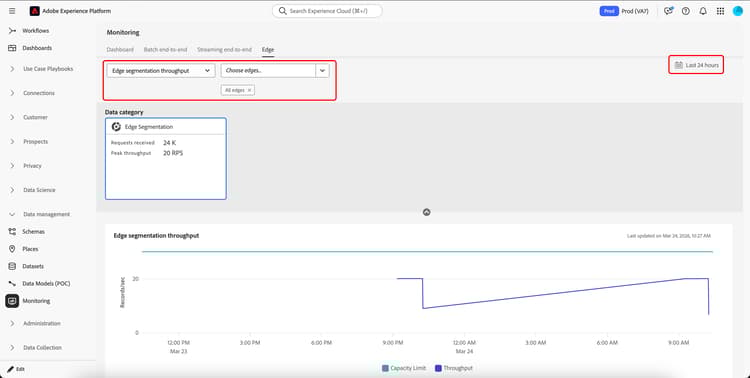
Task: Click the search magnifier icon
Action: pyautogui.click(x=283, y=11)
